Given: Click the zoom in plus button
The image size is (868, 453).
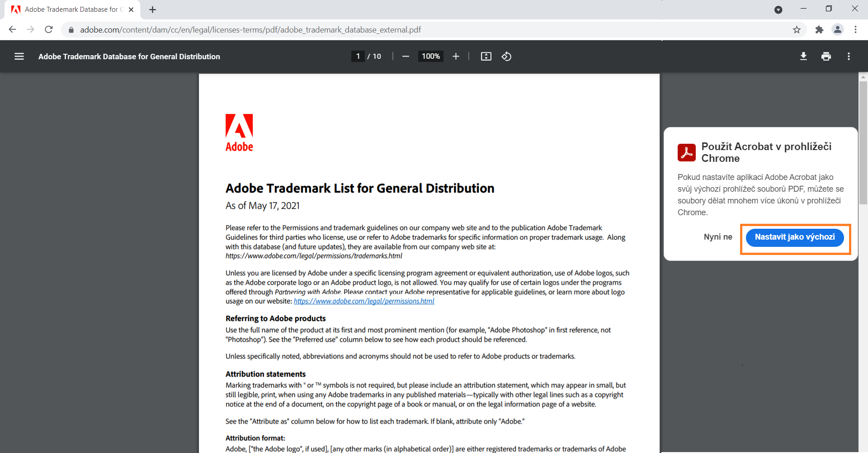Looking at the screenshot, I should coord(456,57).
